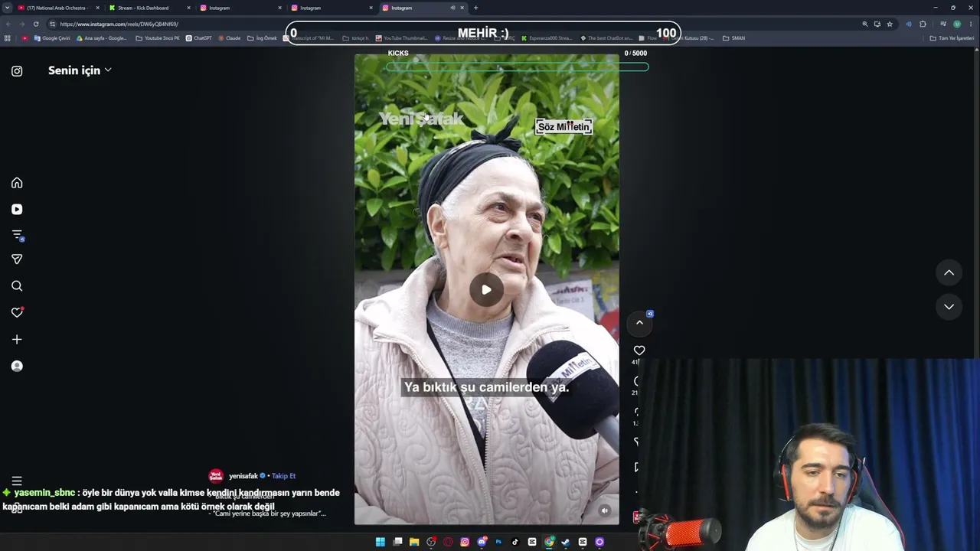Collapse the round chevron above the like button
The image size is (980, 551).
coord(639,323)
